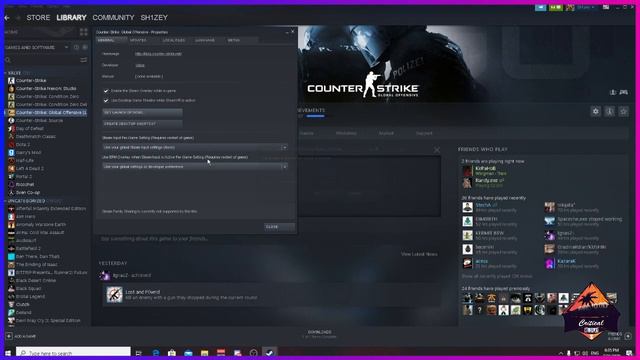Toggle Use Desktop Game Theatre checkbox

pos(106,100)
